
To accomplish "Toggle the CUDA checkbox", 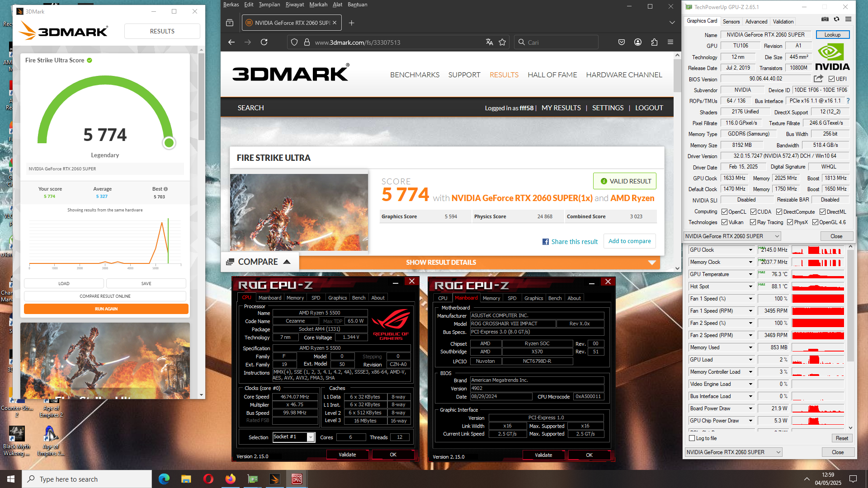I will click(753, 212).
